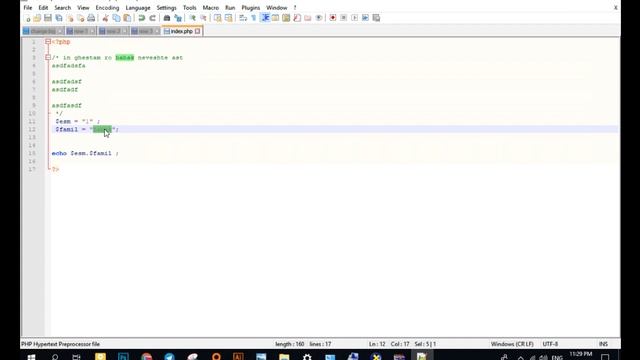Toggle synchronize vertical scrolling
Viewport: 640px width, 360px height.
(218, 18)
